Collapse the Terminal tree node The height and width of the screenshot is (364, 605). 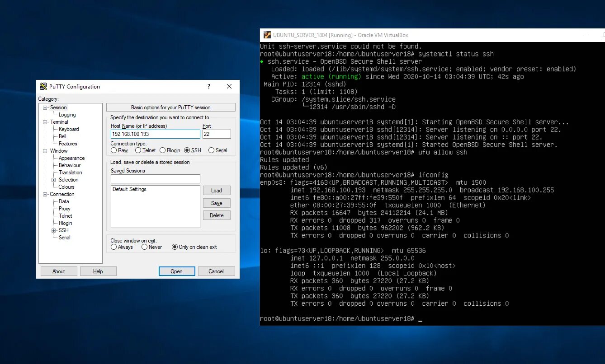pyautogui.click(x=45, y=122)
